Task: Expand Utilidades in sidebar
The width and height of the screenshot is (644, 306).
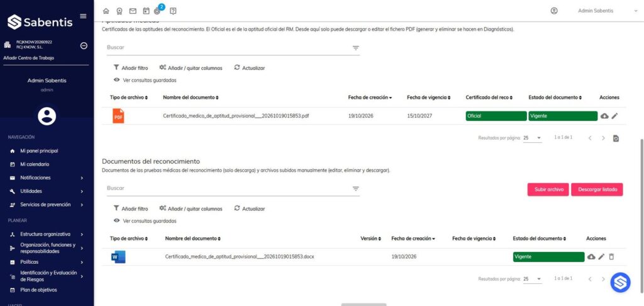Action: point(47,191)
